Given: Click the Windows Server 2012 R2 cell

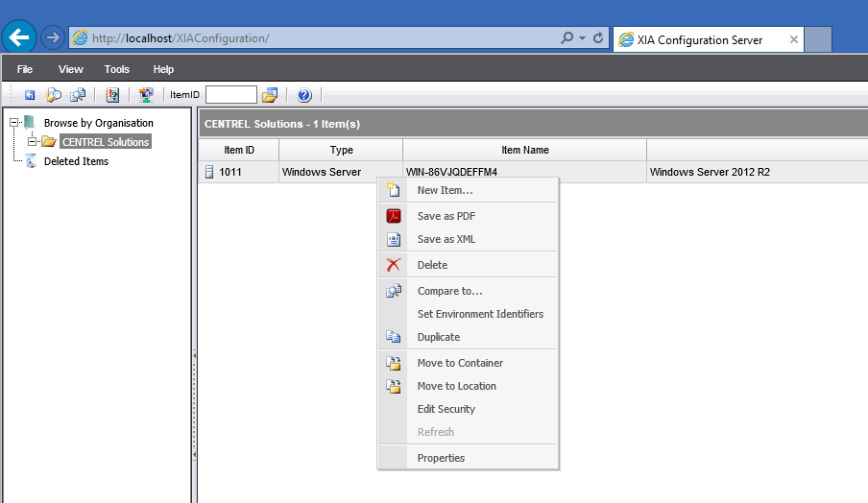Looking at the screenshot, I should coord(758,172).
